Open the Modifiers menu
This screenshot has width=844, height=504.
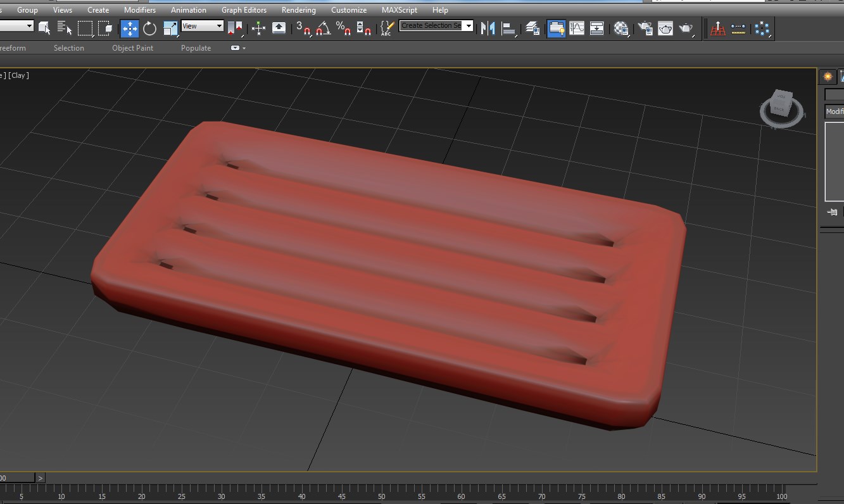[x=140, y=10]
